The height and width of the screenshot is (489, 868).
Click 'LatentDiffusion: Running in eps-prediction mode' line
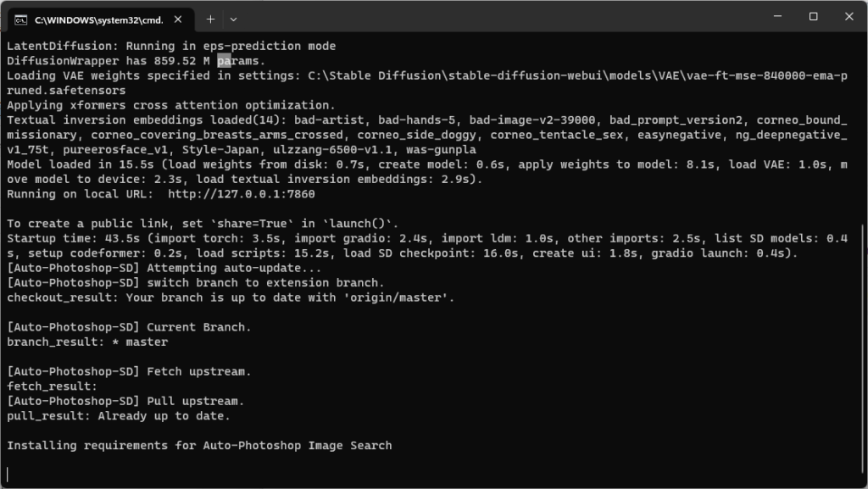171,46
